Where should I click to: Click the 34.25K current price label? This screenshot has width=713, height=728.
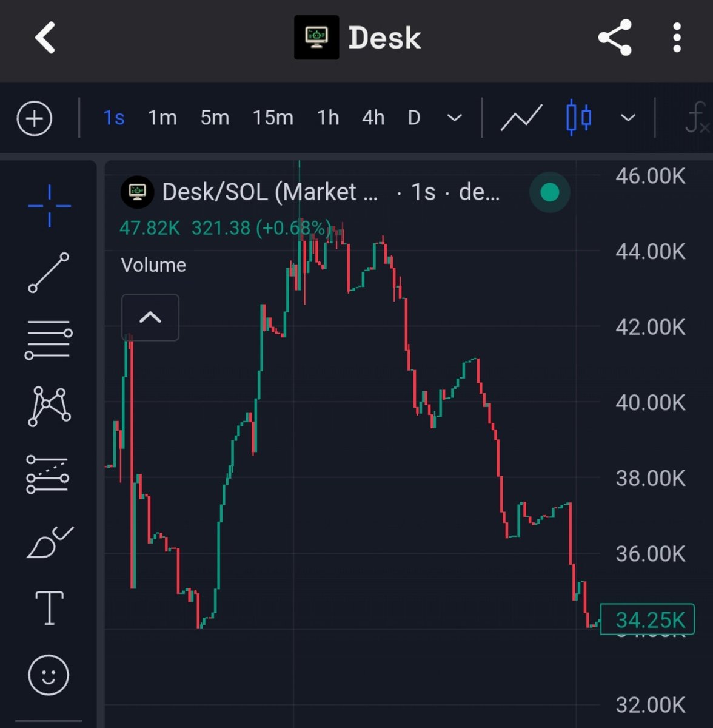[648, 619]
